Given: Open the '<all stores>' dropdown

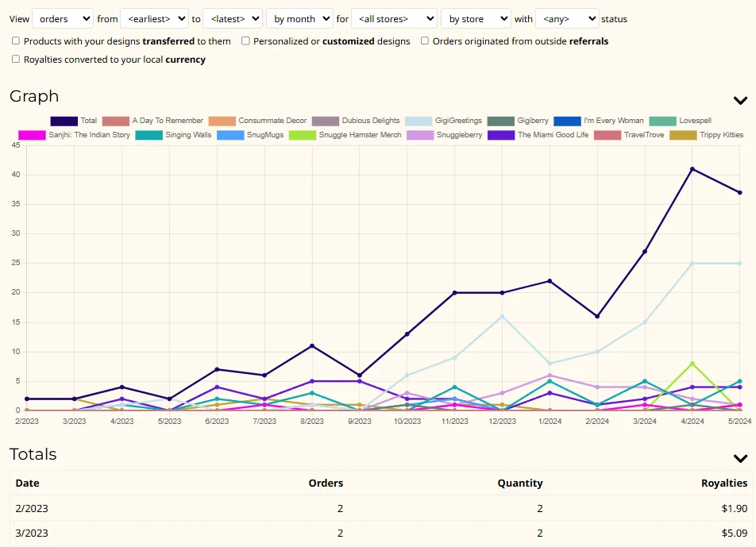Looking at the screenshot, I should coord(395,19).
